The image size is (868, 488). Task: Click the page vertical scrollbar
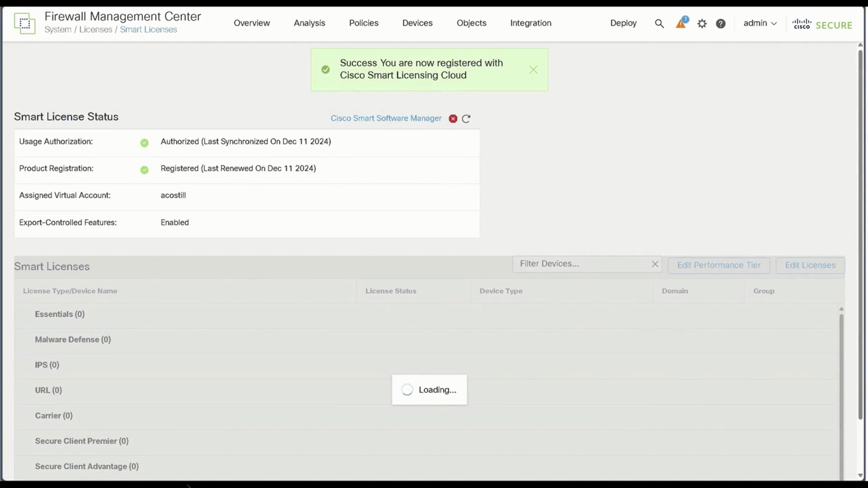coord(860,235)
